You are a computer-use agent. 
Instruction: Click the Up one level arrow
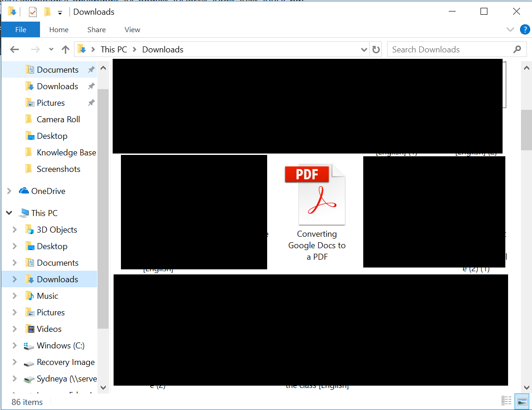coord(65,50)
